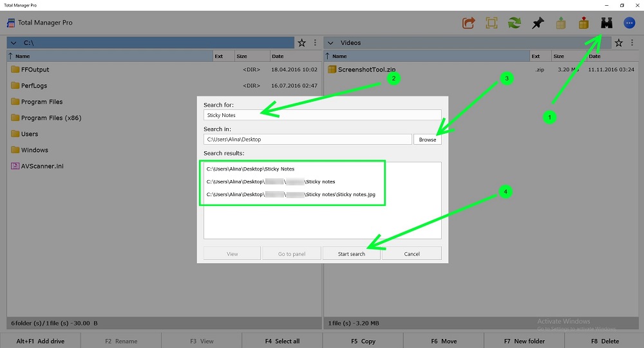Image resolution: width=644 pixels, height=348 pixels.
Task: Click the View button in search dialog
Action: (x=232, y=253)
